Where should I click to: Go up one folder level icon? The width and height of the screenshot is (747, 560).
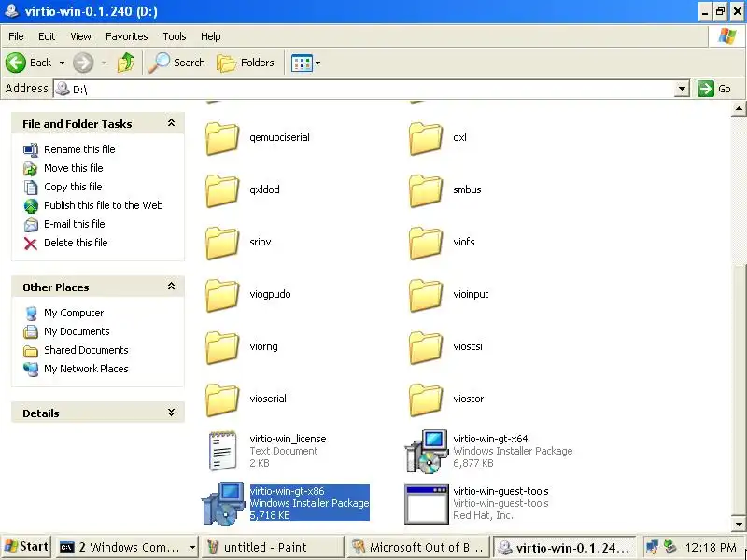(x=126, y=63)
